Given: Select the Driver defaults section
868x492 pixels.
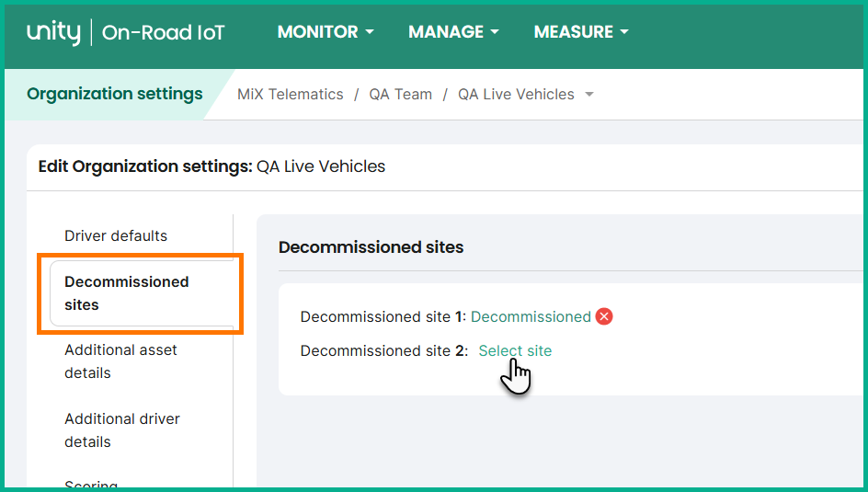Looking at the screenshot, I should pos(116,235).
